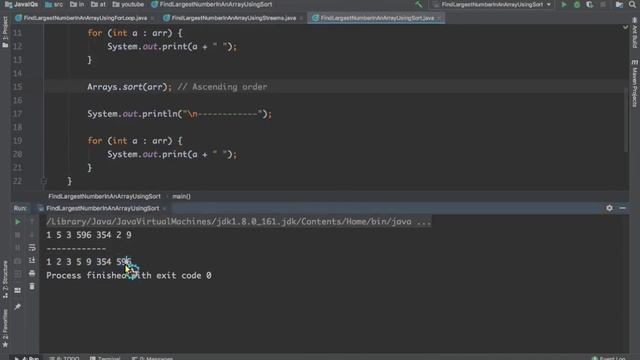Click the Print icon in Run panel
Screen dimensions: 640x360
(x=32, y=273)
